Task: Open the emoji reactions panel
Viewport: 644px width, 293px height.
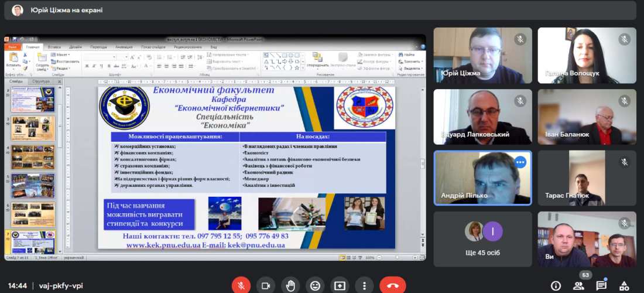Action: (315, 285)
